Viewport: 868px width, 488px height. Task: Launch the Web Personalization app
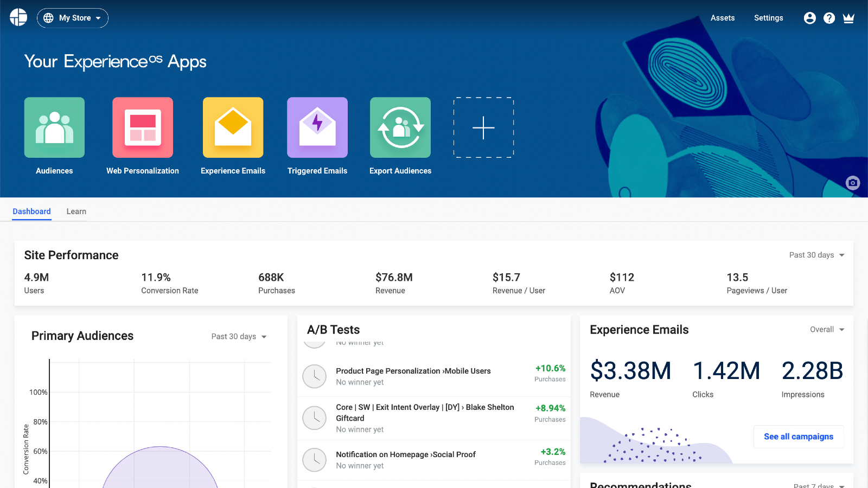coord(142,127)
